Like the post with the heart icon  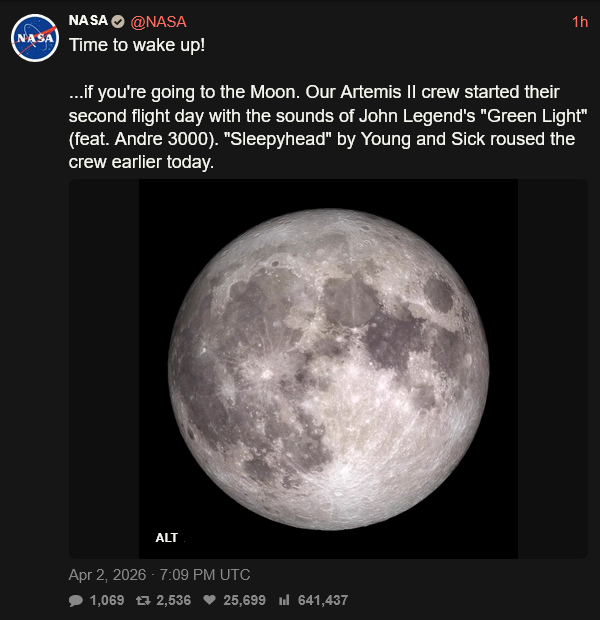click(210, 600)
